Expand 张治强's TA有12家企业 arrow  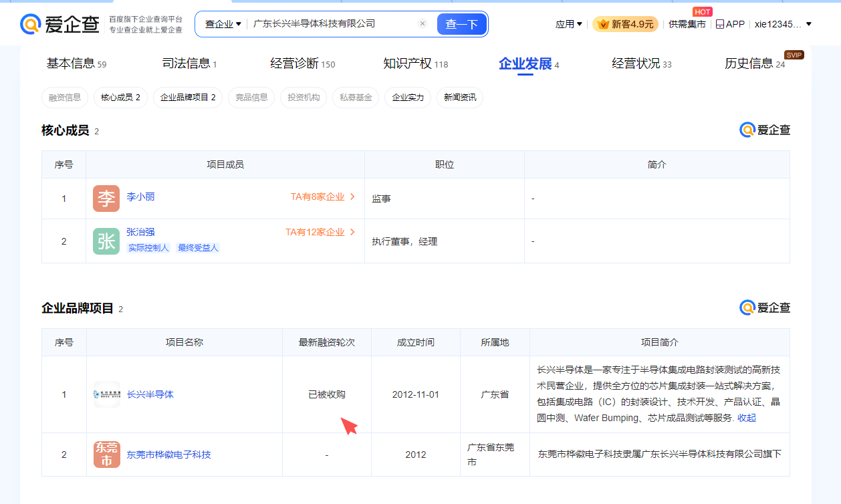(x=352, y=233)
